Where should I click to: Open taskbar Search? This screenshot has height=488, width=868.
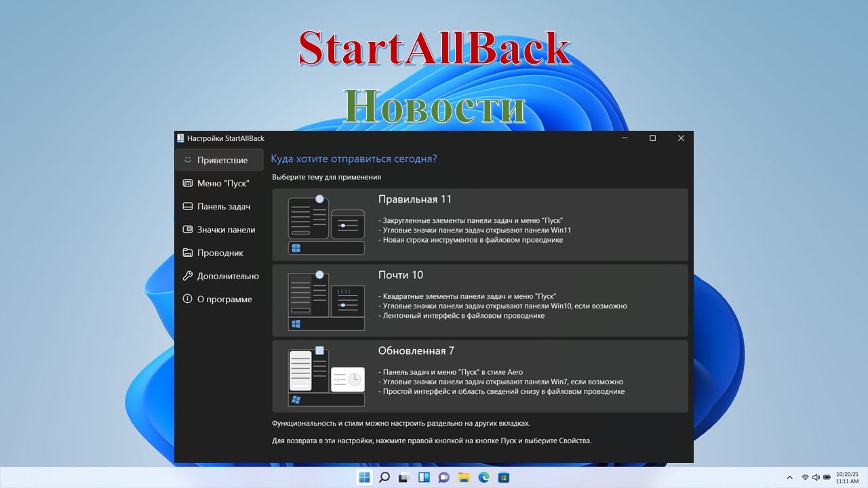tap(384, 477)
